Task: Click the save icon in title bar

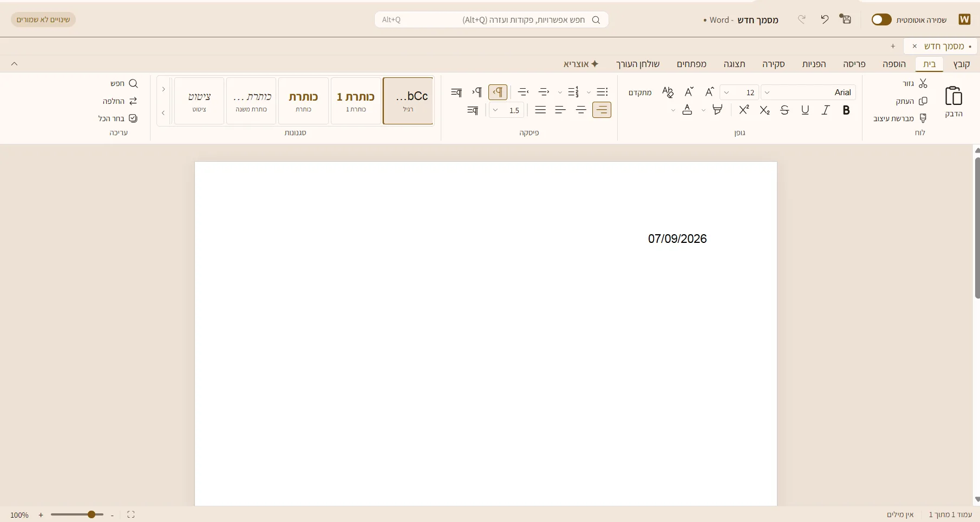Action: (x=845, y=19)
